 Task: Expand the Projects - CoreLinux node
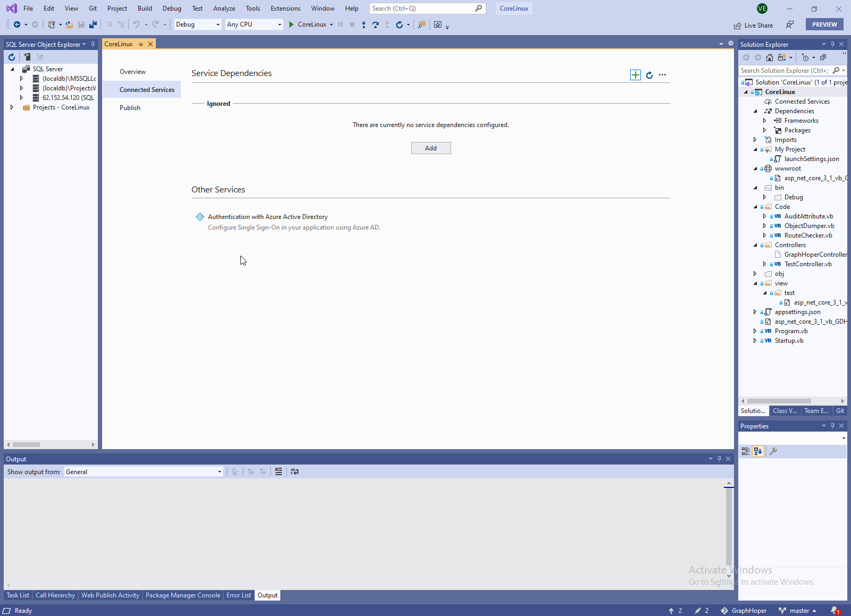[12, 107]
